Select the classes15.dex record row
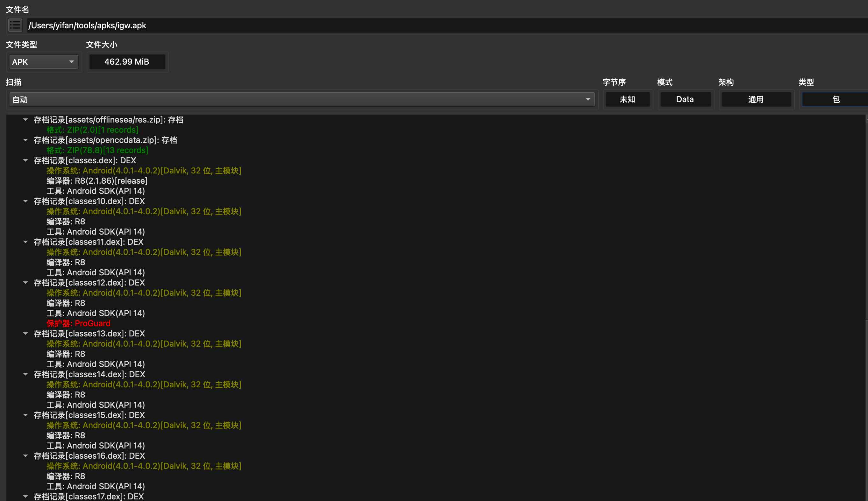 tap(89, 415)
